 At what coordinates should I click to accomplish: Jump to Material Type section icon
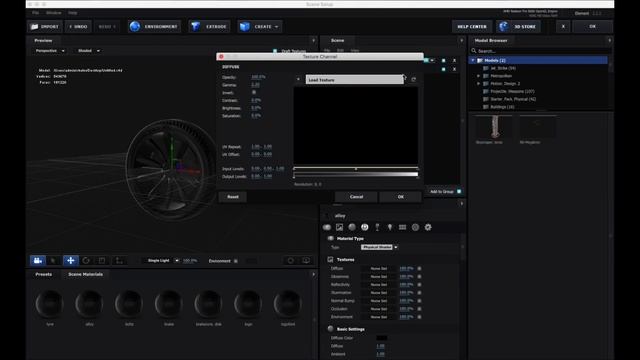click(327, 227)
